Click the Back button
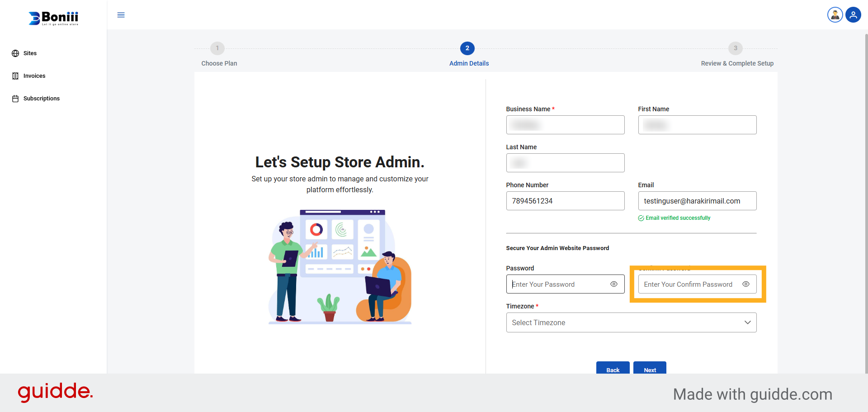Screen dimensions: 868x412 (x=613, y=369)
